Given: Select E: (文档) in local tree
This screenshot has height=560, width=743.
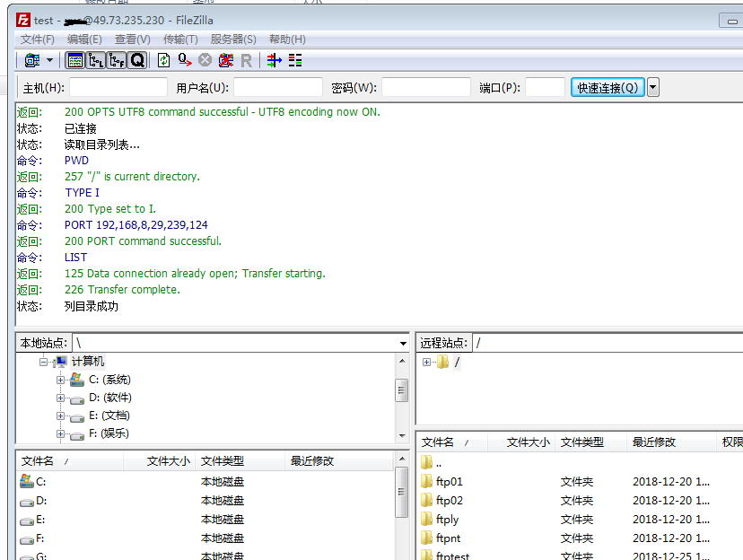Looking at the screenshot, I should (x=109, y=416).
